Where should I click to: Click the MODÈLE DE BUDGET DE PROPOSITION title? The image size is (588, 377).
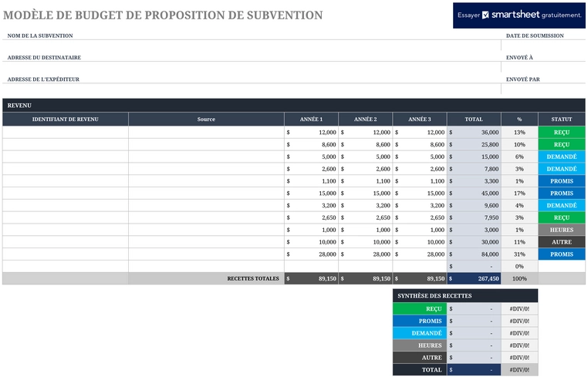click(163, 15)
